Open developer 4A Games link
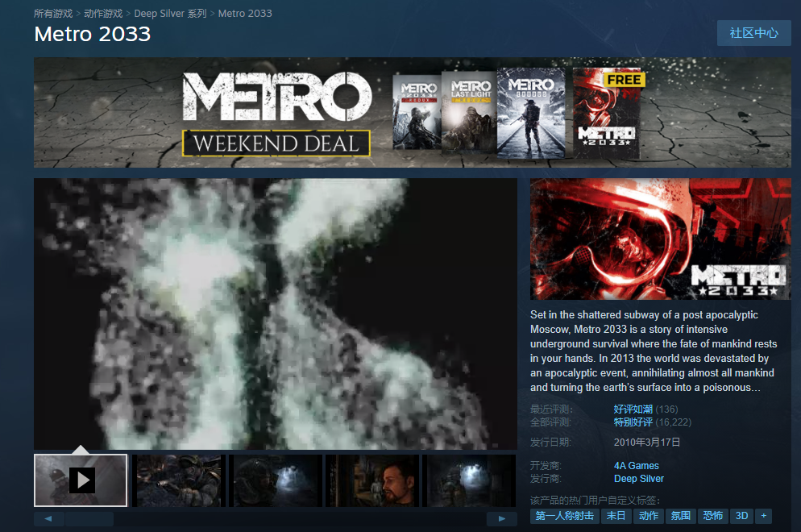This screenshot has height=532, width=801. (x=636, y=466)
